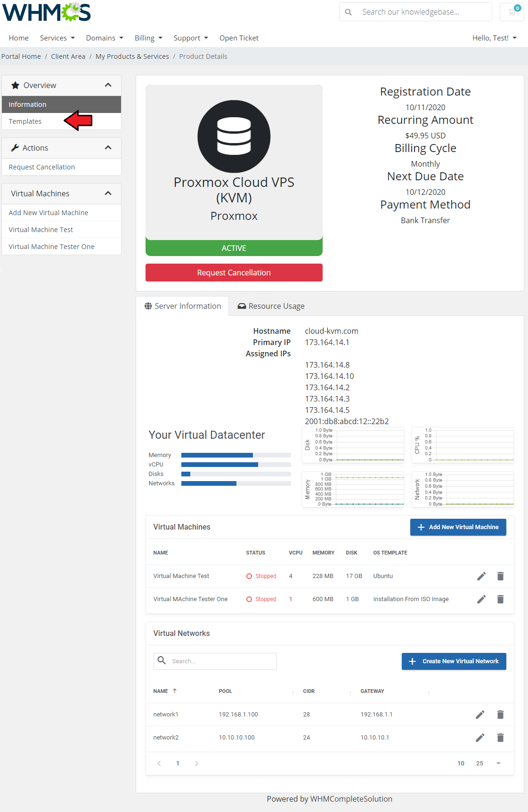Click the WHMCS logo

[x=47, y=12]
